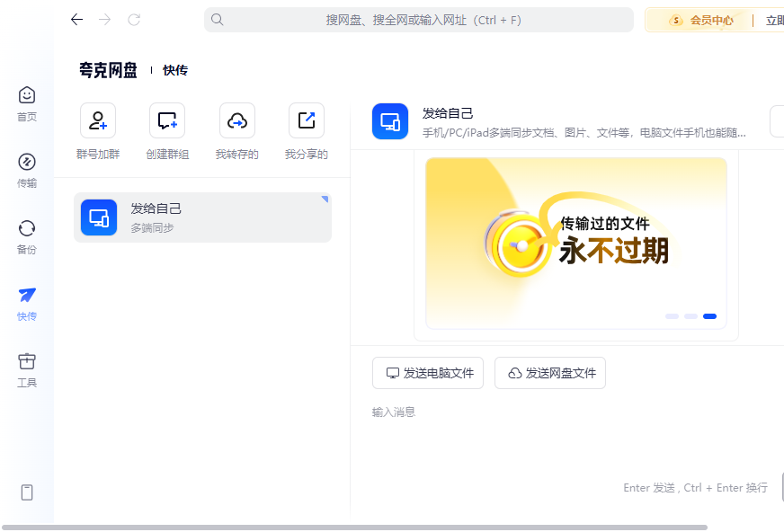Reload using the refresh icon

coord(133,20)
